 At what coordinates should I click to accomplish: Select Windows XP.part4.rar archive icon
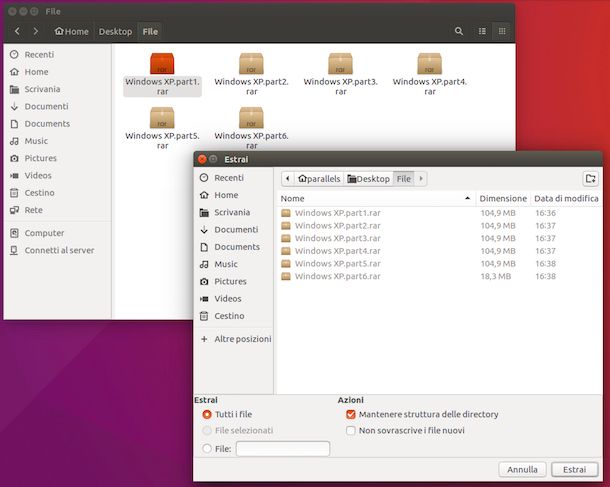(429, 64)
